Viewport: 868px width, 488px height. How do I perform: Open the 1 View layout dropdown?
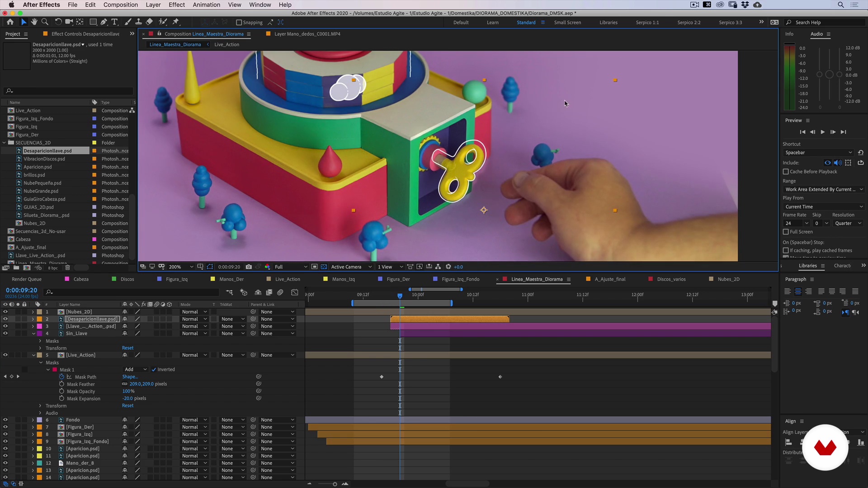coord(390,267)
